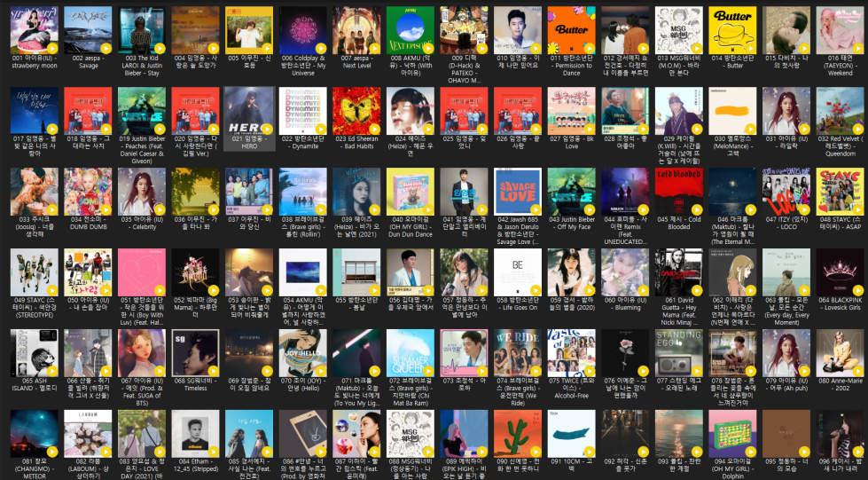Image resolution: width=868 pixels, height=480 pixels.
Task: Click the 048 STAYC ASAP file icon
Action: coord(840,192)
